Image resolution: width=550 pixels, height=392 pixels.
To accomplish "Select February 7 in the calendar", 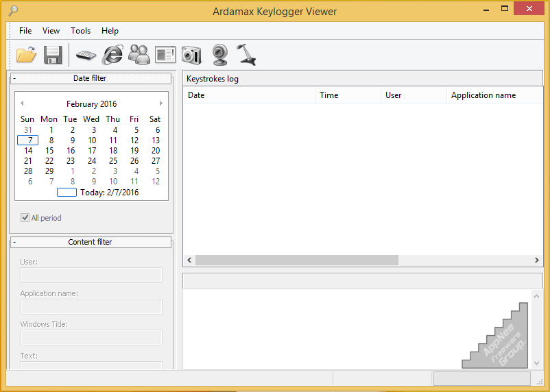I will [28, 140].
